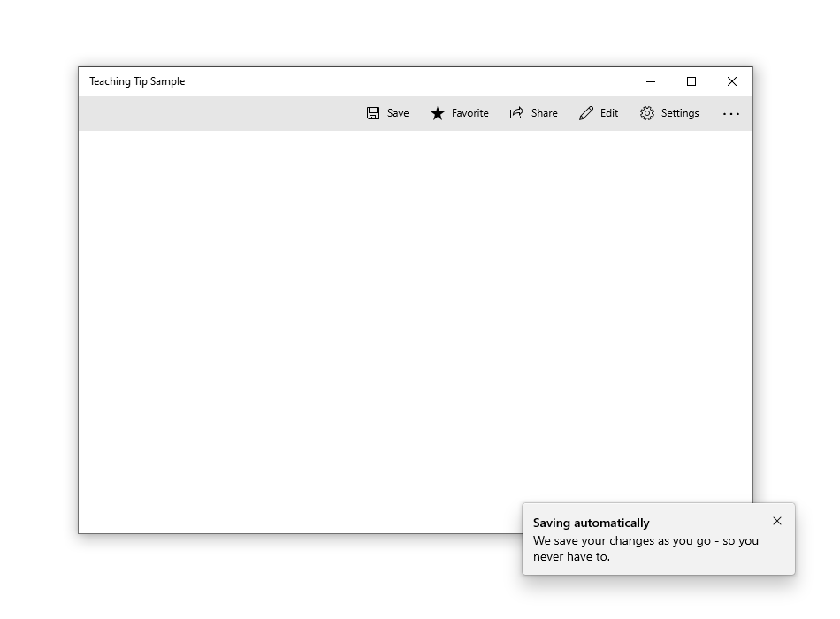Select the Favorite star icon
The height and width of the screenshot is (619, 840).
pos(438,112)
